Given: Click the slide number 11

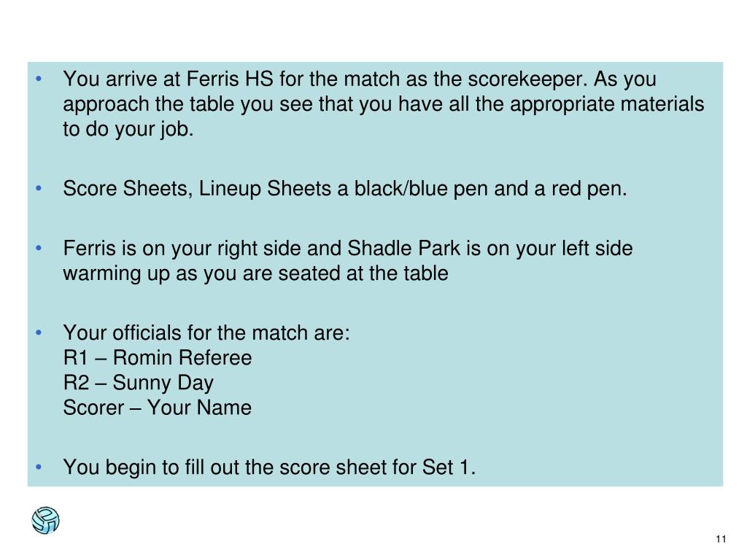Looking at the screenshot, I should pos(721,539).
